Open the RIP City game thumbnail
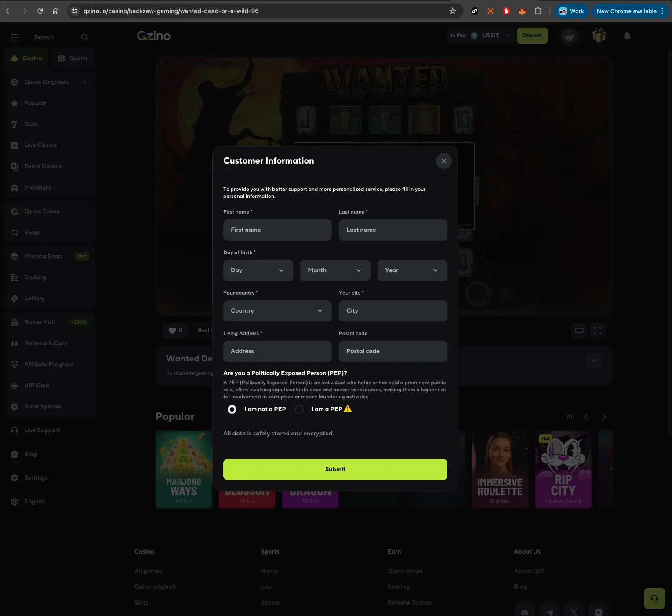 (x=563, y=470)
